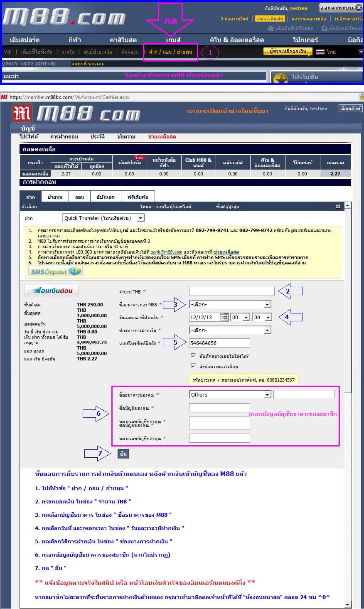Click the รางวัล link
The height and width of the screenshot is (609, 364).
coord(68,52)
